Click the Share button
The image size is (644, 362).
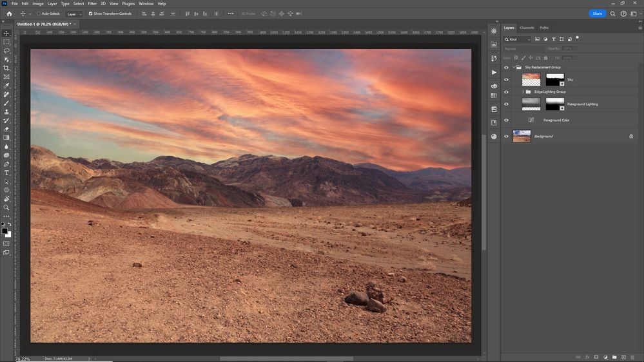click(597, 14)
